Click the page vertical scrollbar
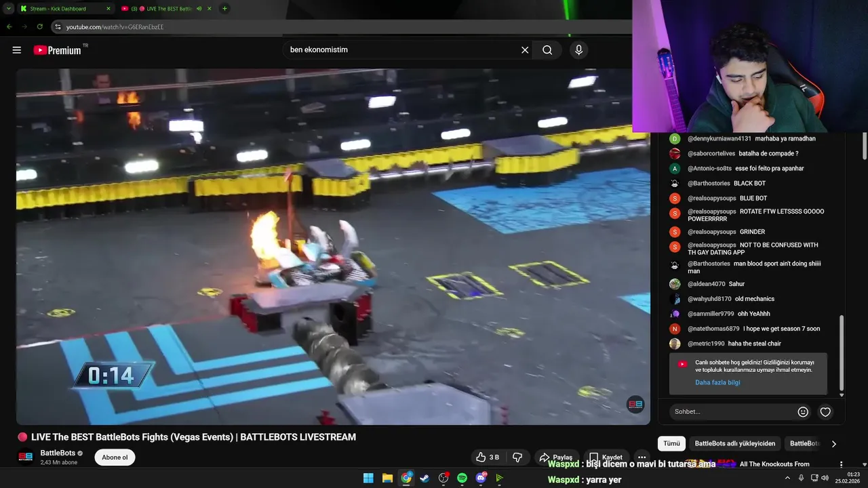The width and height of the screenshot is (868, 488). pos(865,146)
